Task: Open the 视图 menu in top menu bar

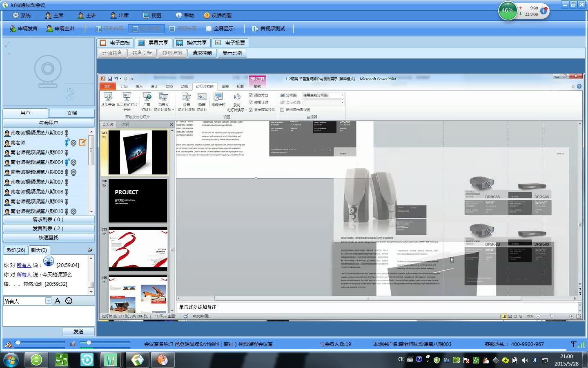Action: click(152, 16)
